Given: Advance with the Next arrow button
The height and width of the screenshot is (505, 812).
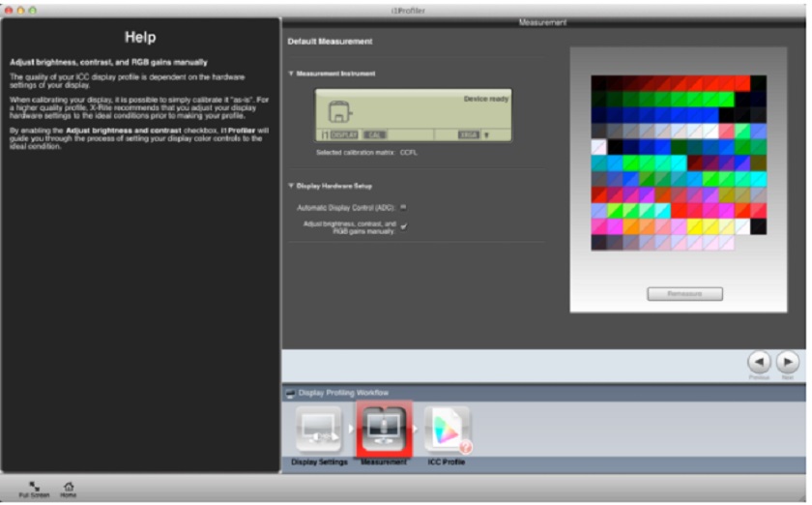Looking at the screenshot, I should click(x=788, y=362).
